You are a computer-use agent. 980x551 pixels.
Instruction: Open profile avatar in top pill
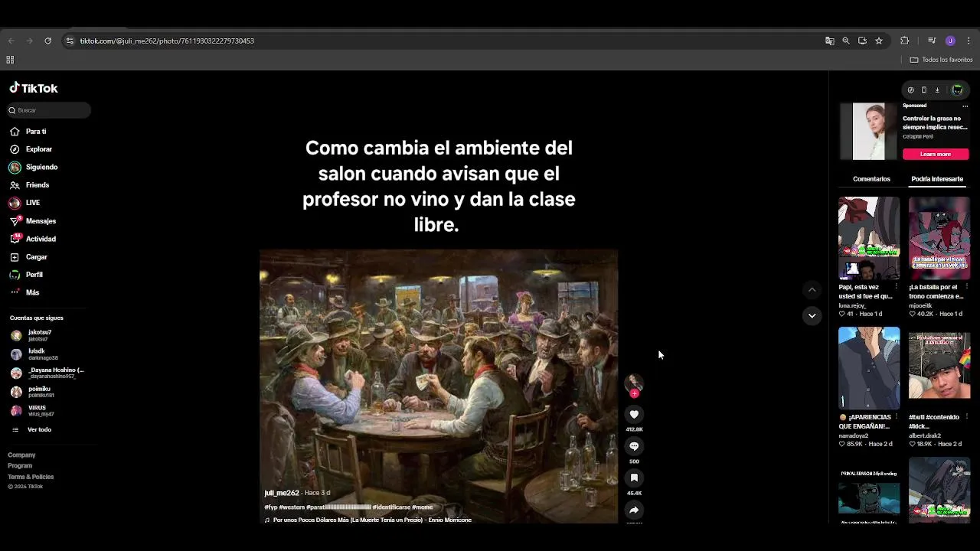pyautogui.click(x=957, y=90)
